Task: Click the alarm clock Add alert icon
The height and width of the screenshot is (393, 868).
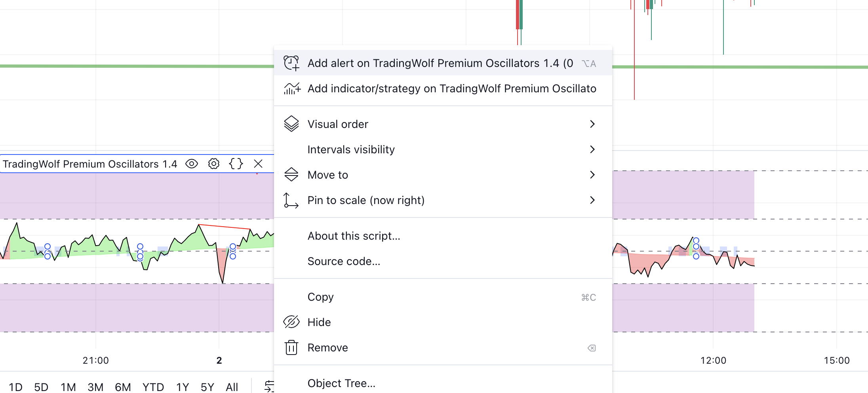Action: pyautogui.click(x=291, y=63)
